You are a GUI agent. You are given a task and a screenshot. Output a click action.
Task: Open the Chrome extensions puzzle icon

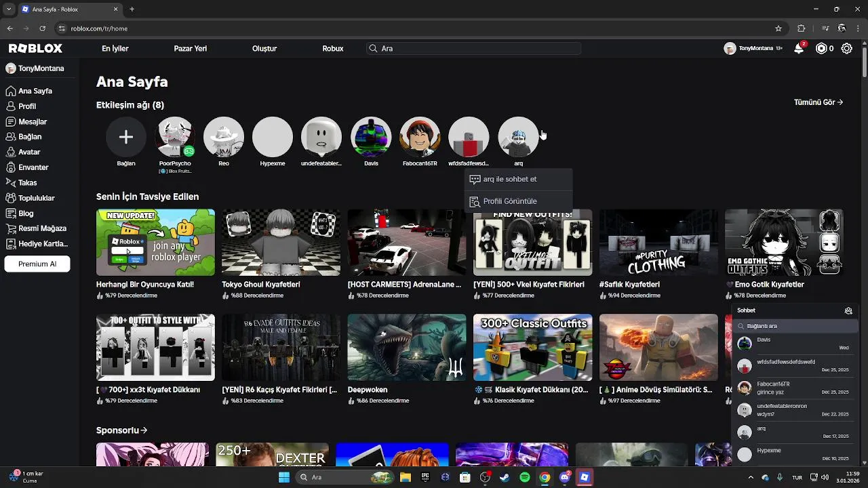tap(801, 28)
